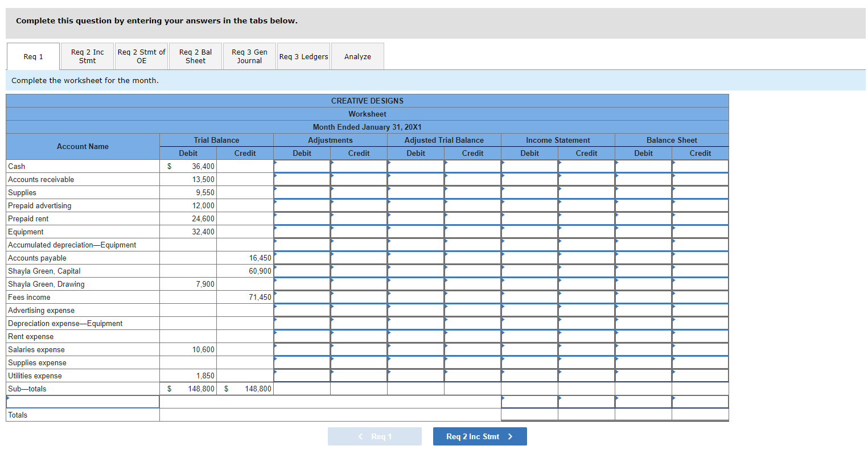Select Cash Adjustments Debit cell

click(302, 166)
